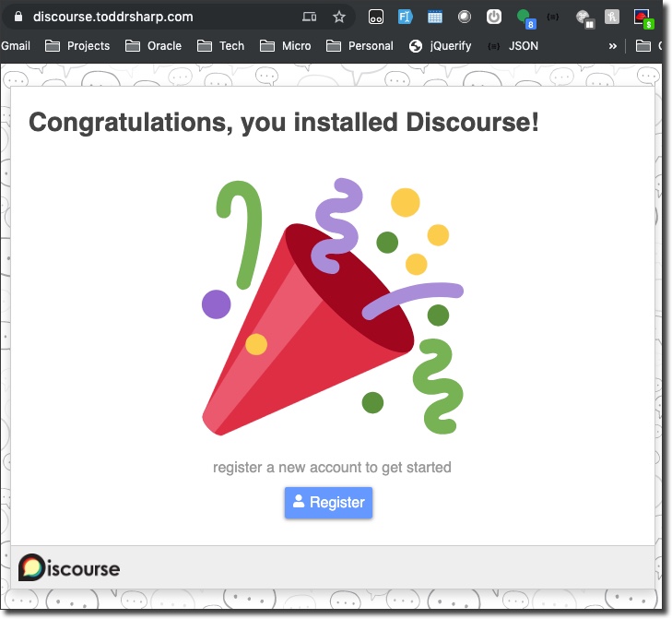
Task: Open the blue calendar grid extension icon
Action: click(x=434, y=18)
